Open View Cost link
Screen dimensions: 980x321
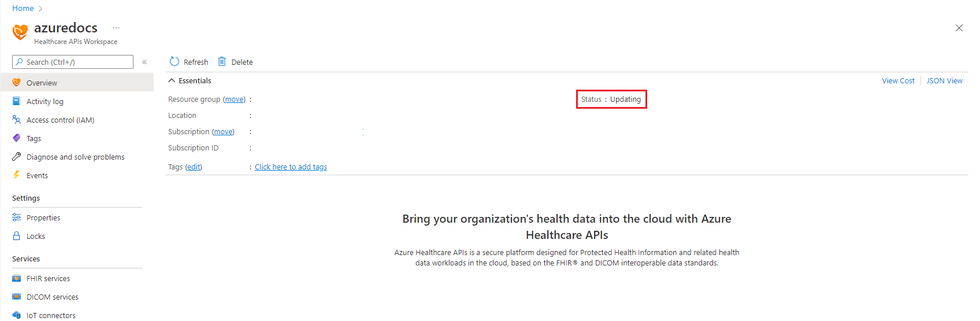[x=898, y=80]
